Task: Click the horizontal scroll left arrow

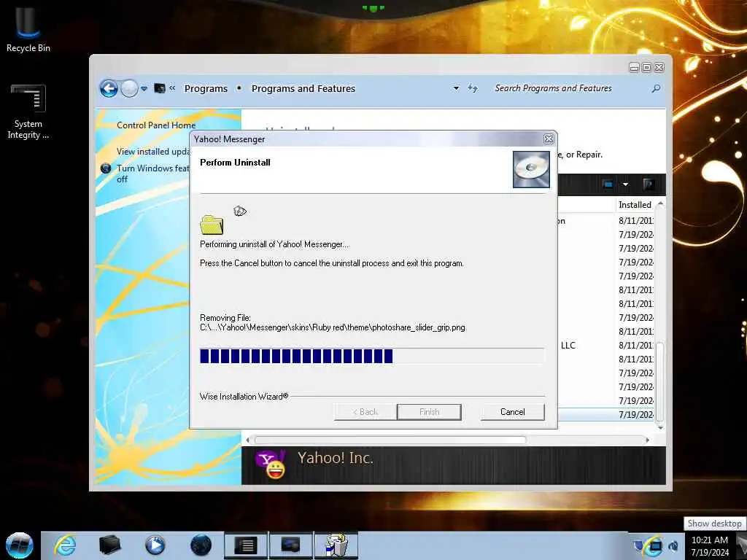Action: 247,440
